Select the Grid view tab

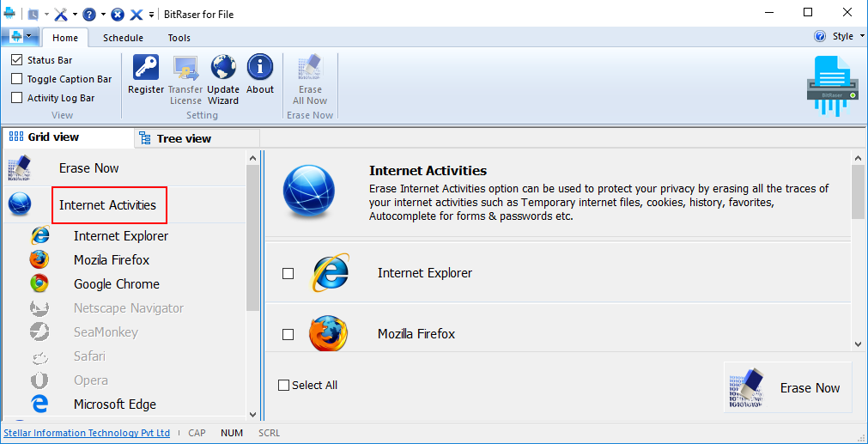(x=68, y=137)
